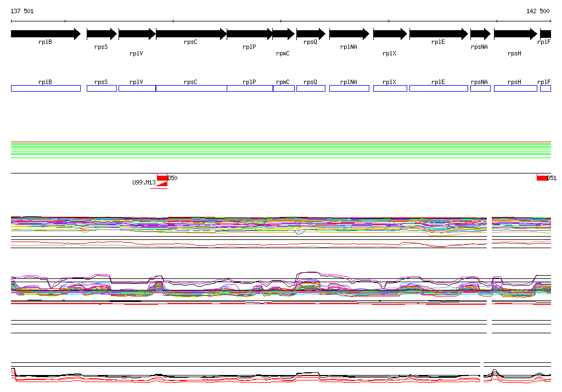The image size is (562, 392).
Task: Click the U99.M13 text label
Action: click(144, 183)
